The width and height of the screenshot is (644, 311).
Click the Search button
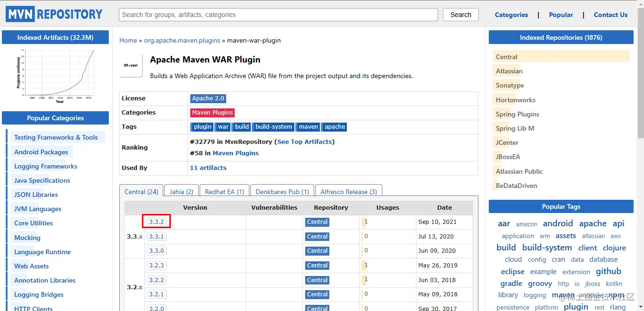460,15
